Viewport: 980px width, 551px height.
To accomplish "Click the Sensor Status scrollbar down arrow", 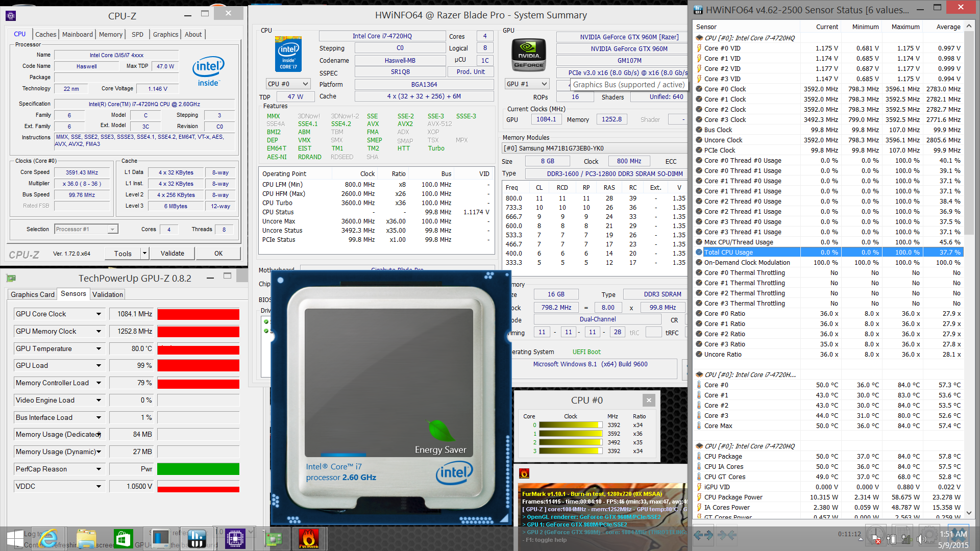I will [969, 513].
